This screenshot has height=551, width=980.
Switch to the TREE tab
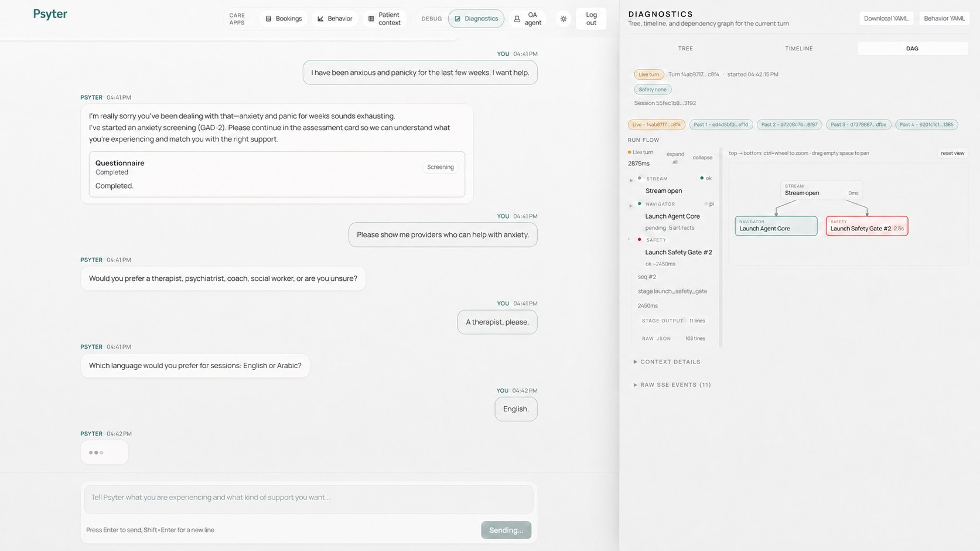tap(685, 49)
